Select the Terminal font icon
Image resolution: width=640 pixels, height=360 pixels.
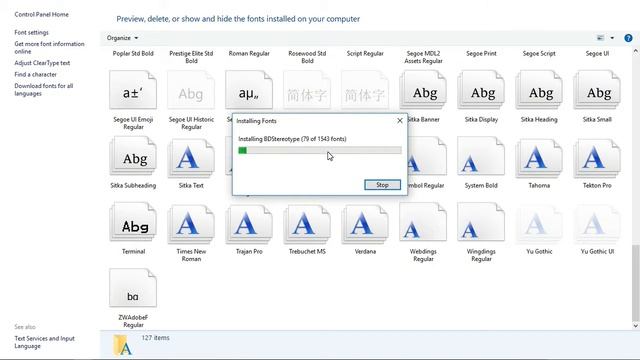(133, 222)
